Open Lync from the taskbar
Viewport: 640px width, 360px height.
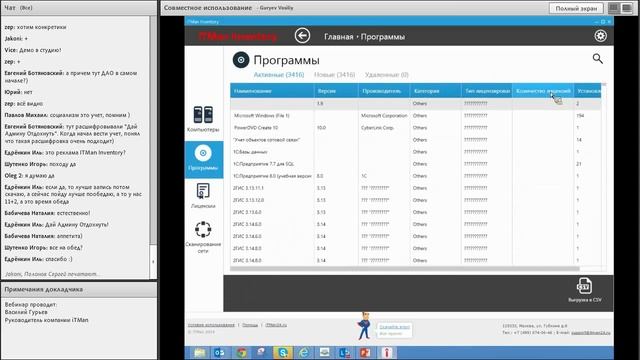pos(345,353)
